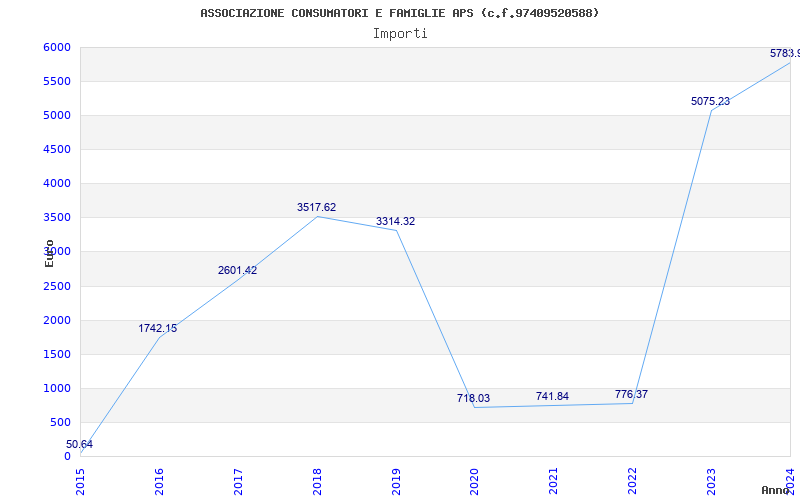Click the Euro y-axis label
The height and width of the screenshot is (500, 800).
[x=49, y=254]
